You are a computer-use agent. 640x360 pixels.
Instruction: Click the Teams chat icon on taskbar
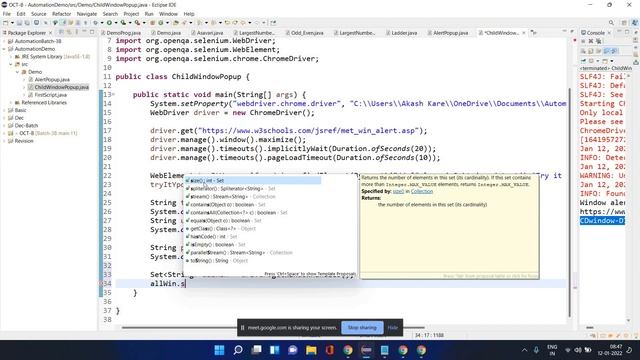coord(293,350)
